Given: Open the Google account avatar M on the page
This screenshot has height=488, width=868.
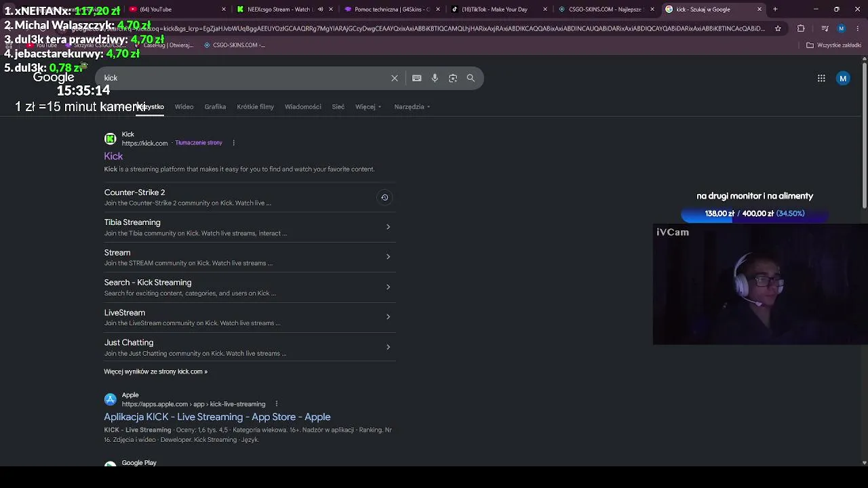Looking at the screenshot, I should (843, 79).
